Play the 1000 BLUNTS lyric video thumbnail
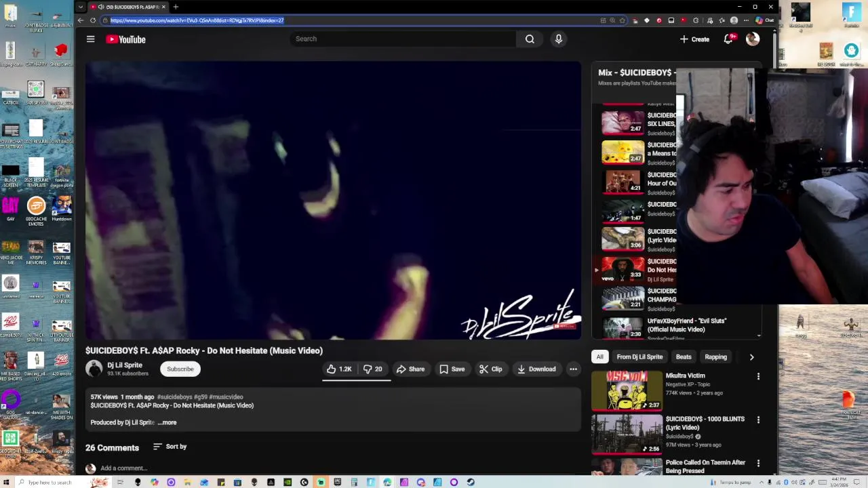 click(x=627, y=434)
